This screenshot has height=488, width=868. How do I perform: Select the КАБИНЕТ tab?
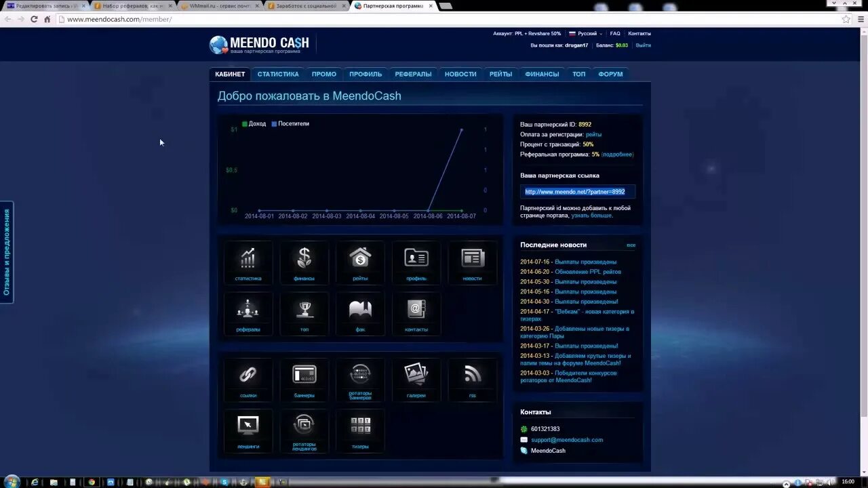tap(230, 74)
